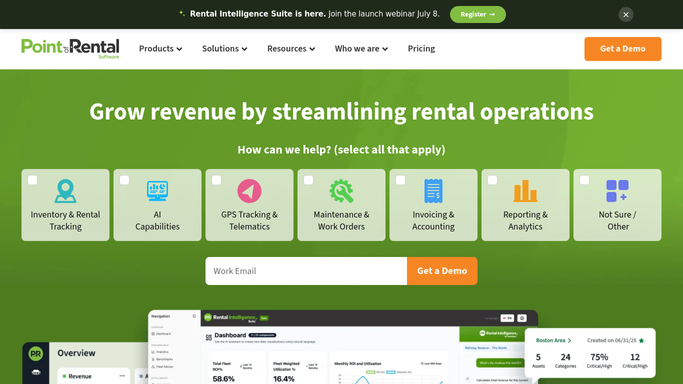Go to the Pricing page
Screen dimensions: 683x384
(x=421, y=48)
